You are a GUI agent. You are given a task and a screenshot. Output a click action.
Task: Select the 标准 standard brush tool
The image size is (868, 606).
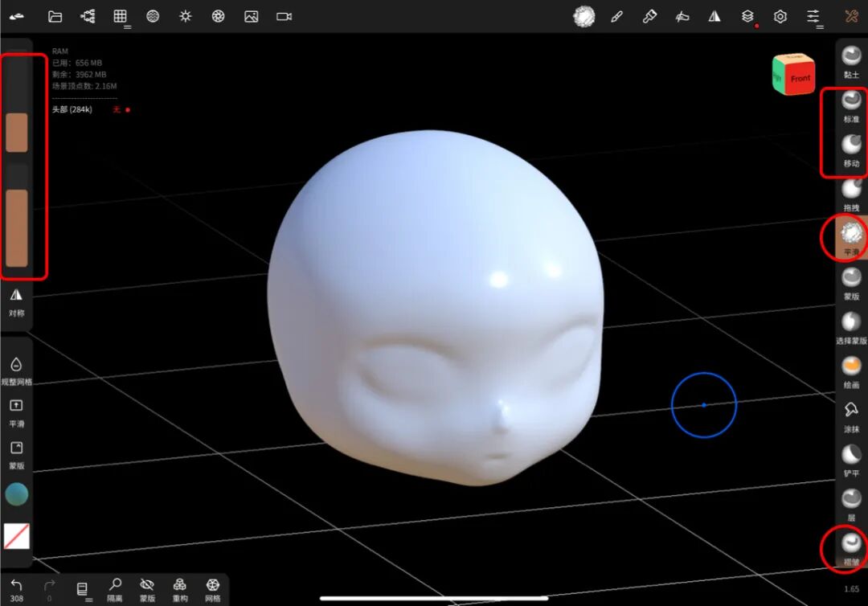pos(851,106)
